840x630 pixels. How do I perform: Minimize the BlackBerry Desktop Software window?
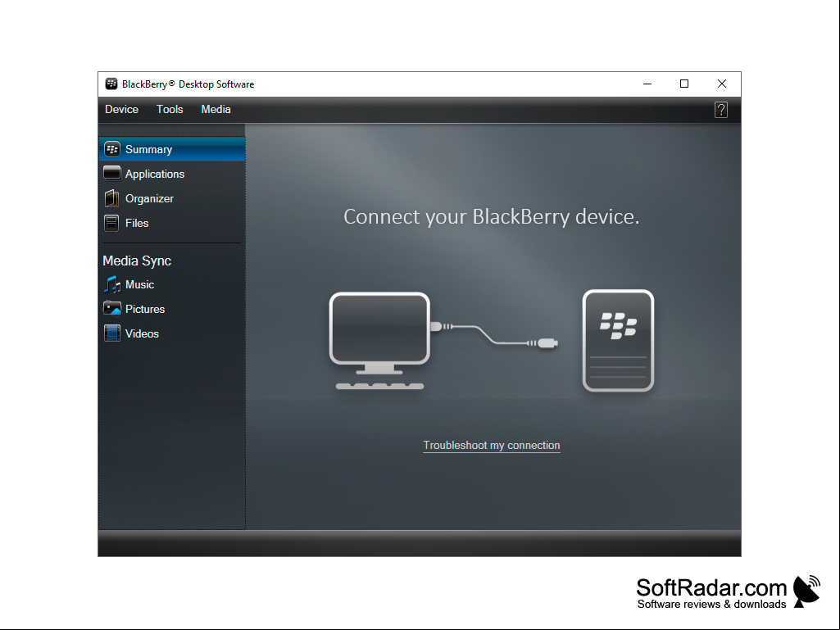pos(647,84)
